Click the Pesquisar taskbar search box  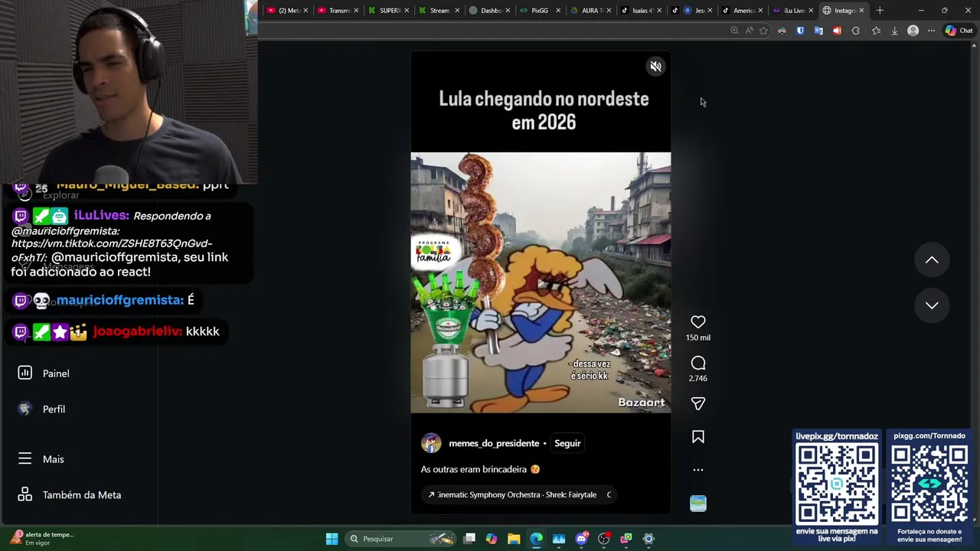click(x=402, y=539)
